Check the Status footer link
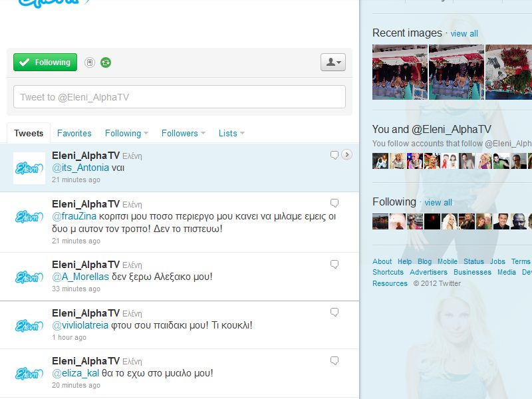Image resolution: width=532 pixels, height=399 pixels. (473, 261)
